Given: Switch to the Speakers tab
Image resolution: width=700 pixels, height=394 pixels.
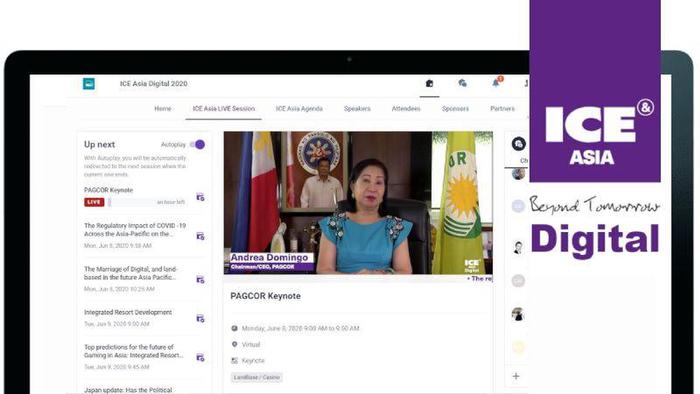Looking at the screenshot, I should [357, 108].
